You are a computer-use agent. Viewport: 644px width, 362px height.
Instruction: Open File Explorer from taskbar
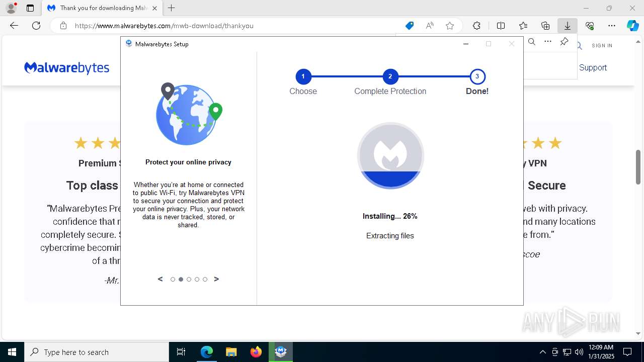231,352
